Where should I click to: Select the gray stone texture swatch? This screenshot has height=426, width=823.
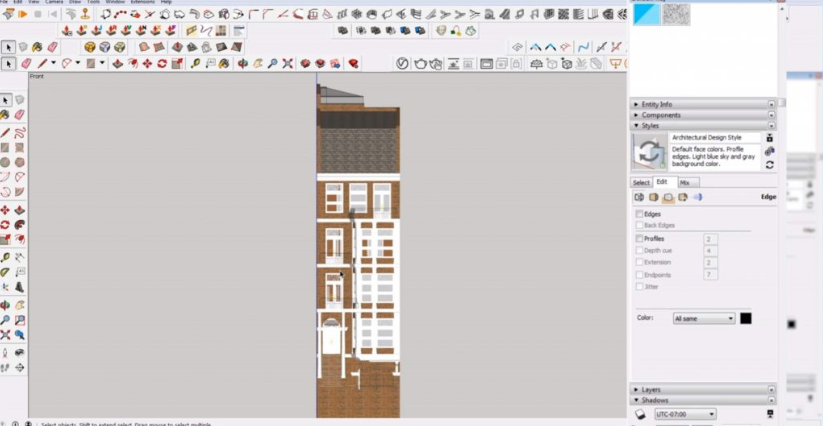point(676,14)
